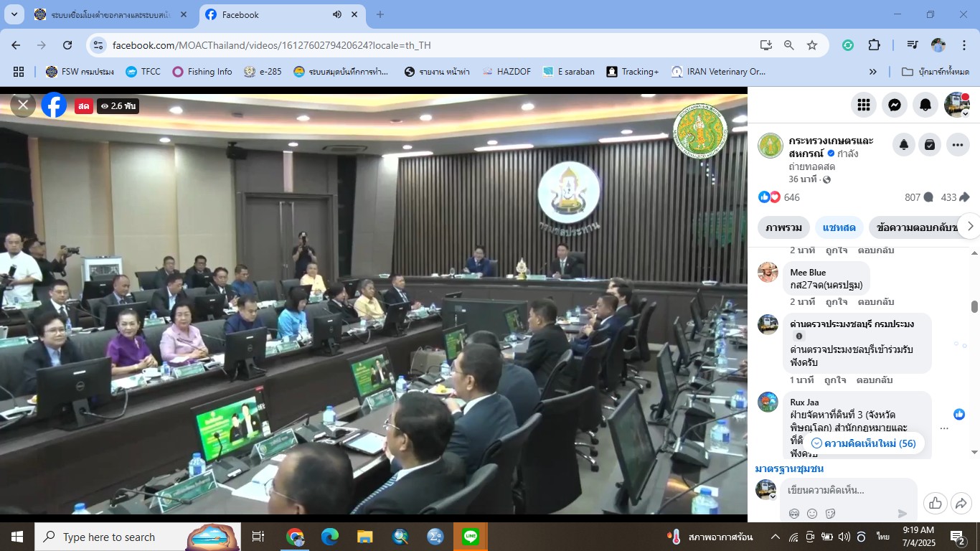Open the account profile menu avatar
The image size is (980, 551).
[x=957, y=105]
